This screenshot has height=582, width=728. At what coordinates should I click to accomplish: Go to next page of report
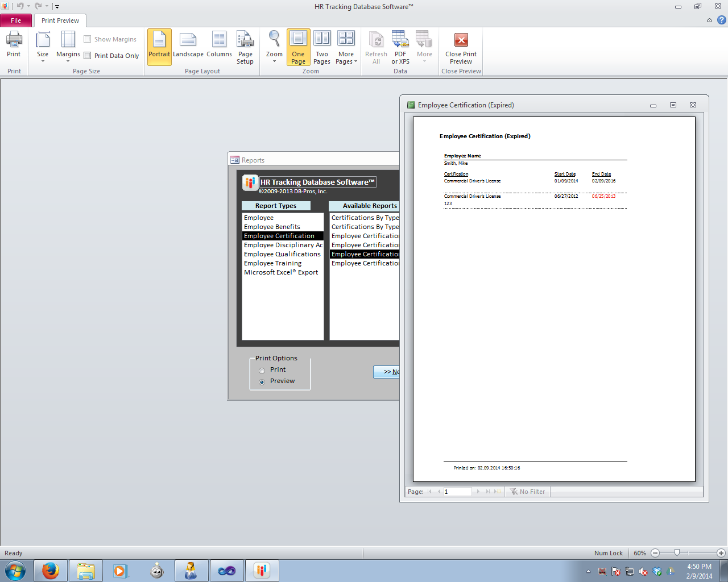(x=478, y=492)
